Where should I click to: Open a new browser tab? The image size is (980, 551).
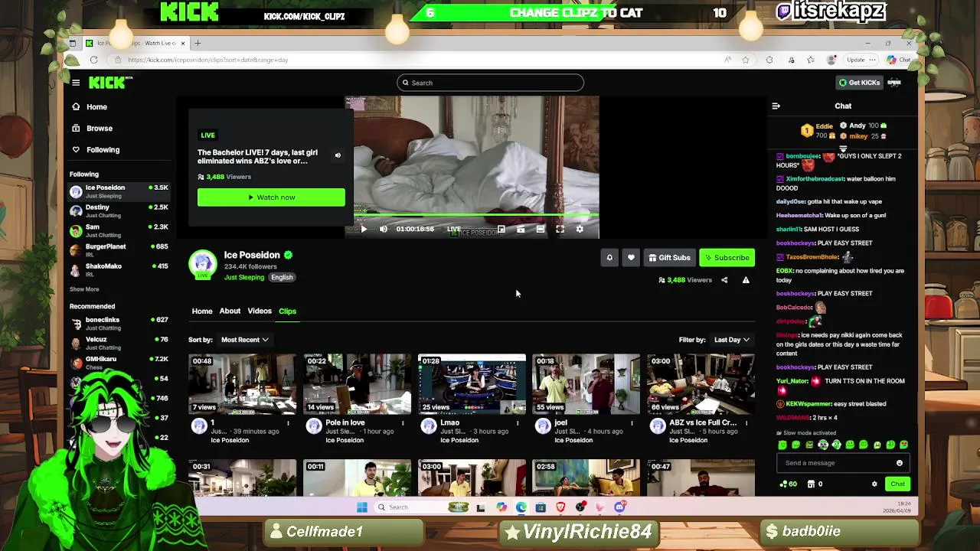pos(198,43)
